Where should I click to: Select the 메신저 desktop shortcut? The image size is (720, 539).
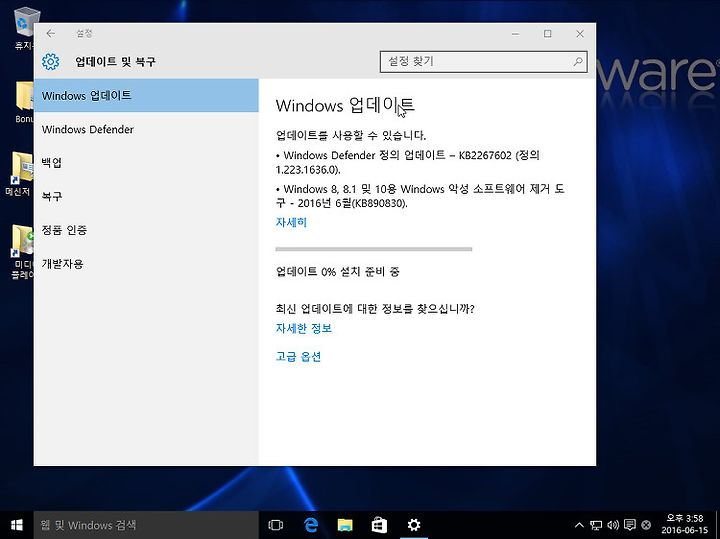click(x=19, y=174)
